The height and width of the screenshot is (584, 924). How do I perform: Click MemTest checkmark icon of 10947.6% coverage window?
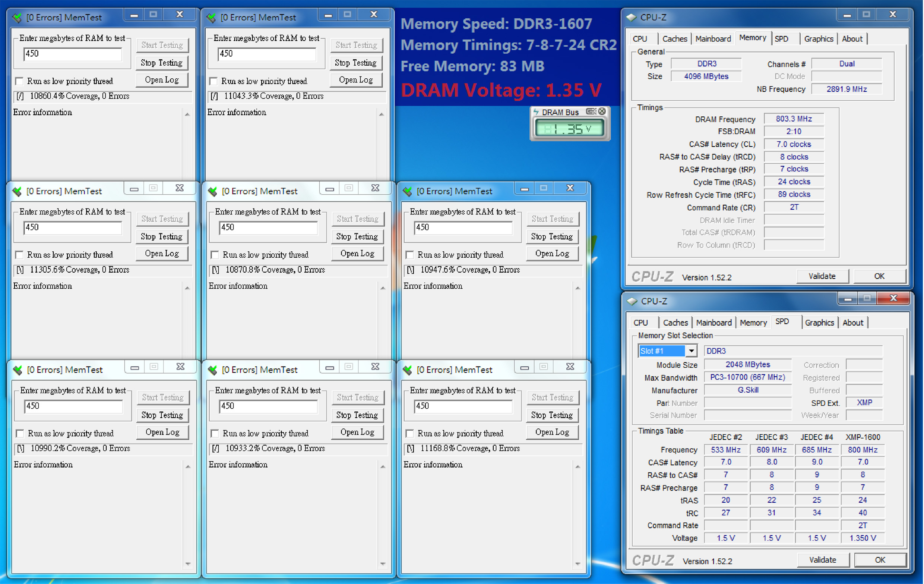[x=408, y=191]
